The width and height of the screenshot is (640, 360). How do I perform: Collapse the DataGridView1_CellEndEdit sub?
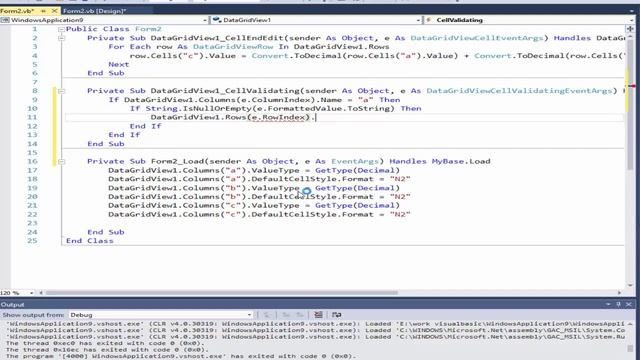tap(61, 38)
